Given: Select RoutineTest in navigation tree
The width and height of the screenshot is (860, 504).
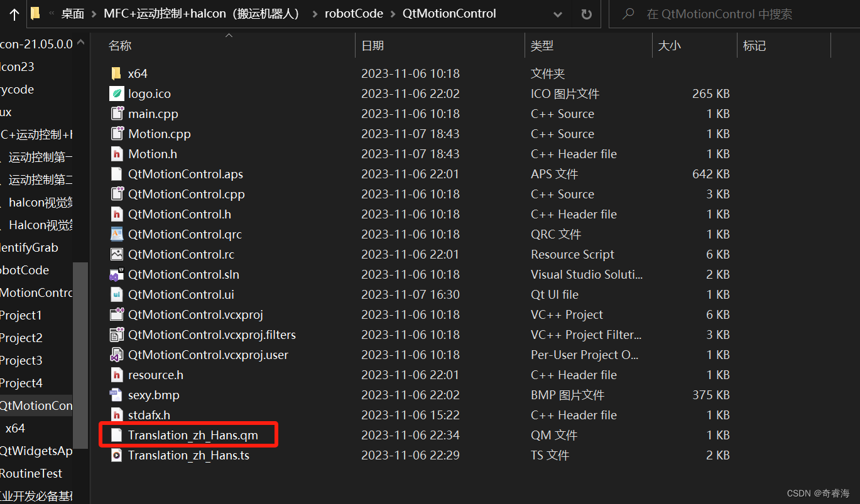Looking at the screenshot, I should (x=31, y=473).
